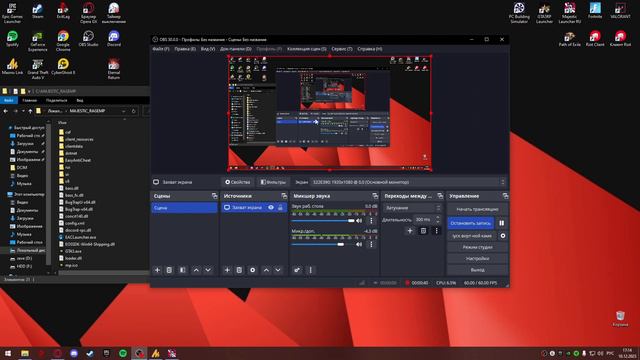Open Explorer recent locations dropdown arrow

pyautogui.click(x=23, y=111)
